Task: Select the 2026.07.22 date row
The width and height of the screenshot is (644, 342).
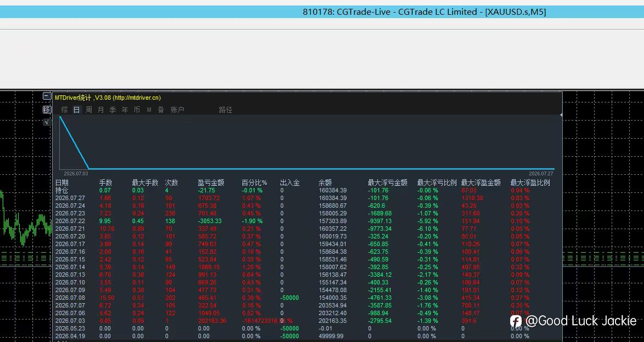Action: 70,221
